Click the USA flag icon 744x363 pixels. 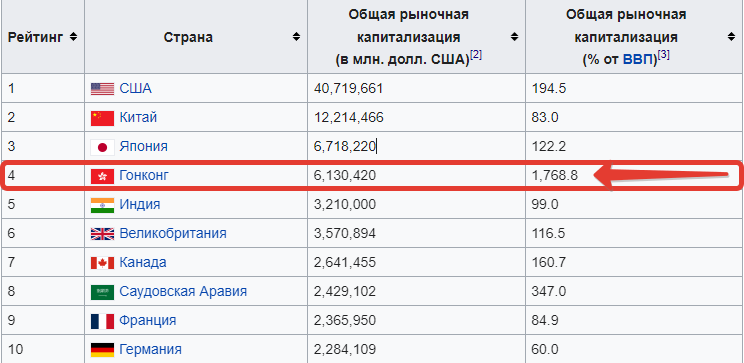[102, 89]
